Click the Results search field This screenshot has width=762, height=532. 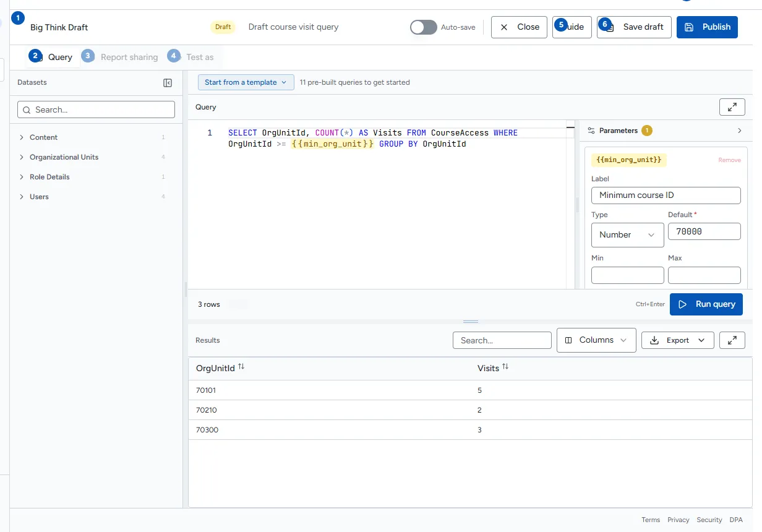502,340
